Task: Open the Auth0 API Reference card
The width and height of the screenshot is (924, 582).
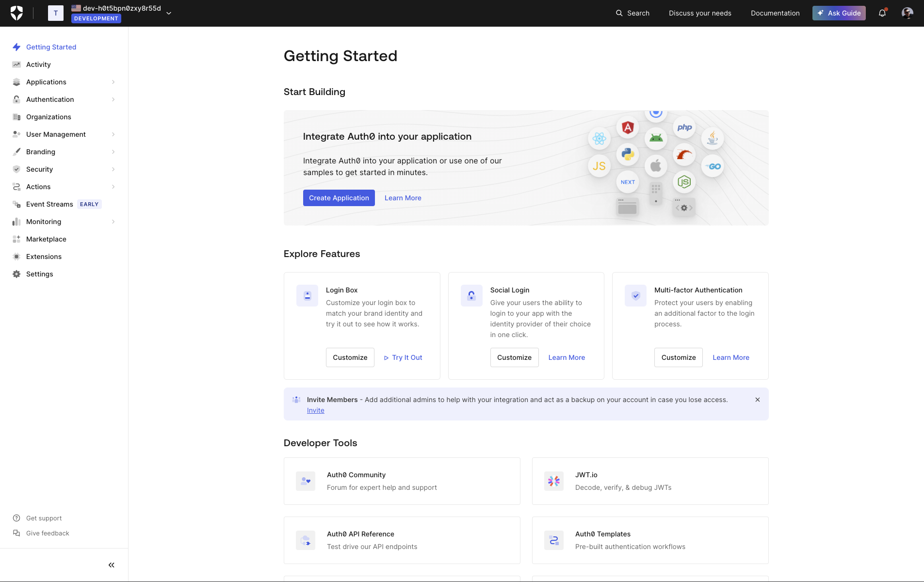Action: pos(402,540)
